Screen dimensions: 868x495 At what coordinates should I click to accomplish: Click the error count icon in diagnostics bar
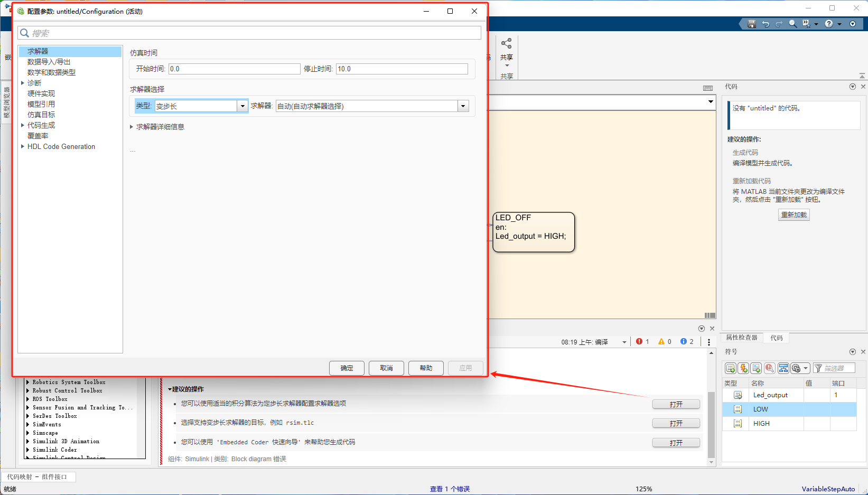pyautogui.click(x=639, y=342)
